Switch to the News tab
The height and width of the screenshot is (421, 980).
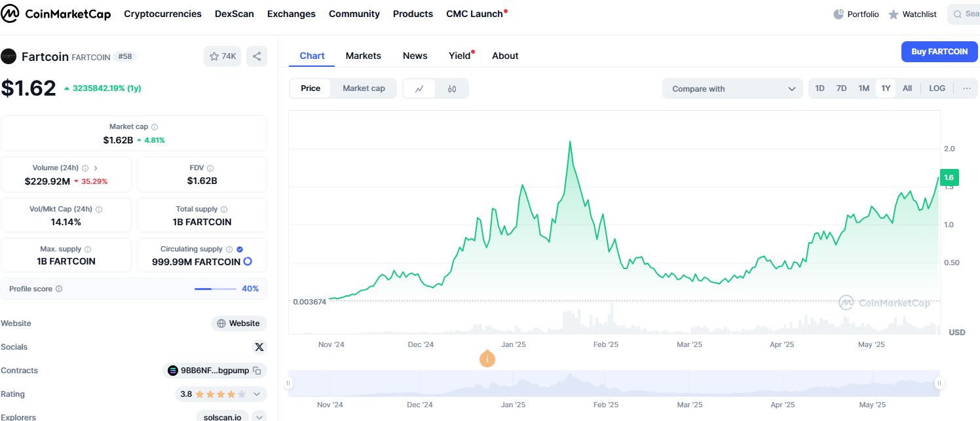click(415, 56)
